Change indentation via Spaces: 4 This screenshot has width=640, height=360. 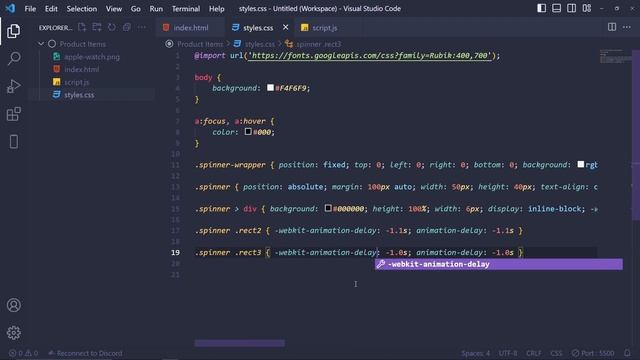pyautogui.click(x=476, y=353)
